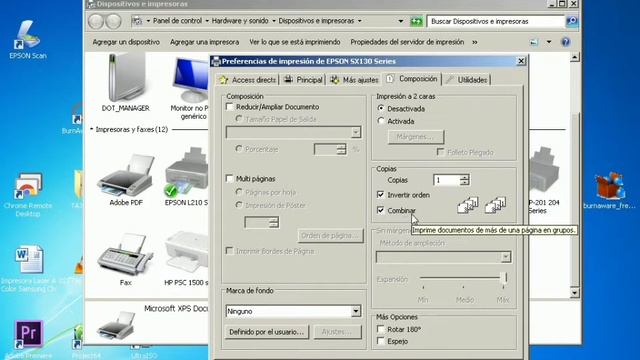Enable the Espejo checkbox
This screenshot has width=640, height=360.
coord(380,341)
